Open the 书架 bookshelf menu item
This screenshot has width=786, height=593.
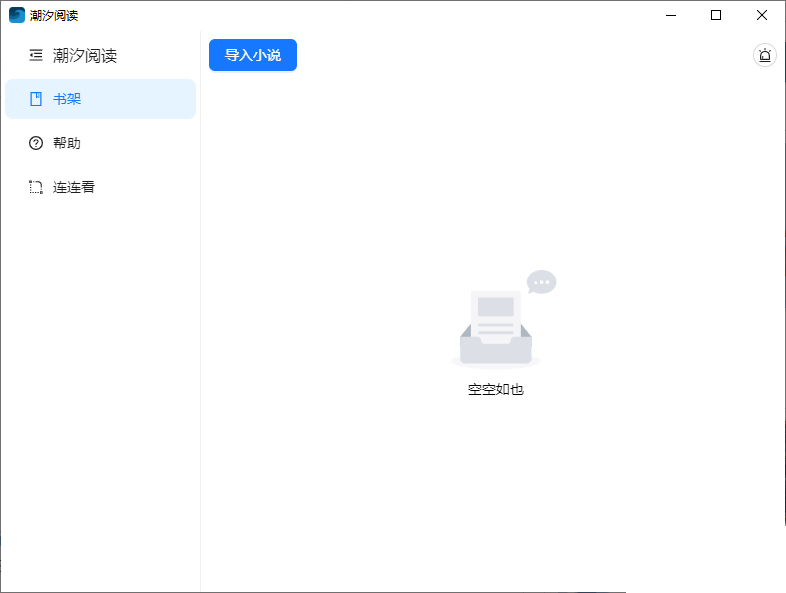[x=100, y=99]
